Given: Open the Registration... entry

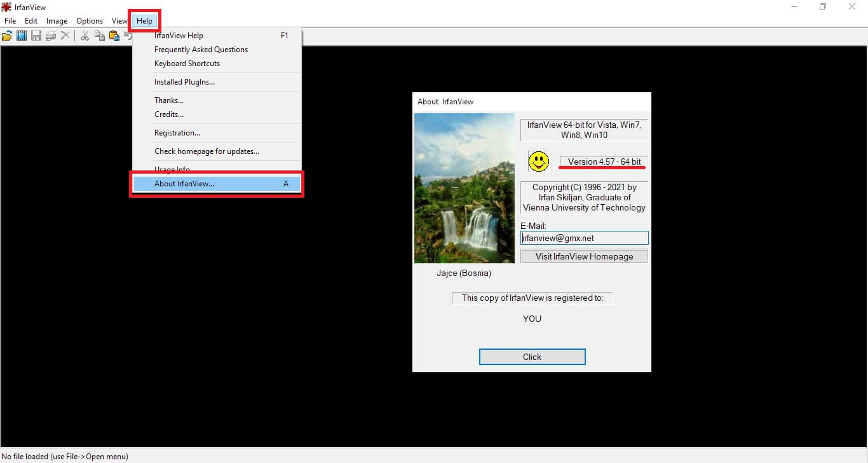Looking at the screenshot, I should click(x=217, y=133).
